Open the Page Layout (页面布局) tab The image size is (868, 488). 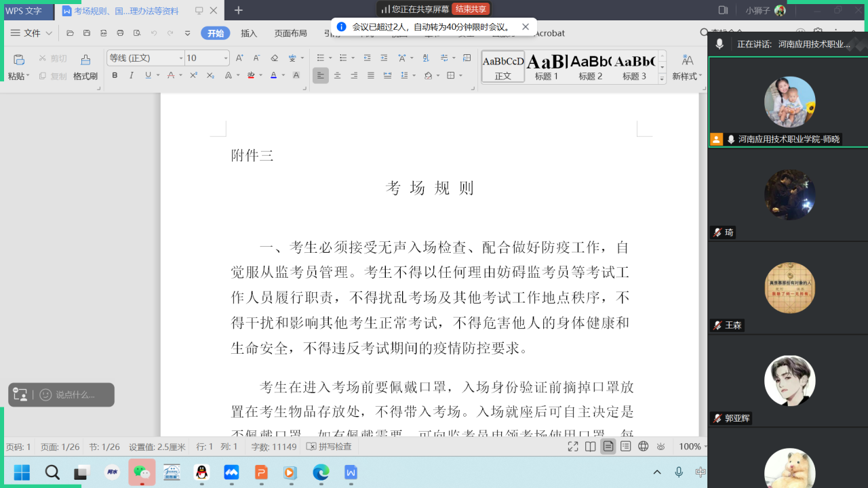[290, 33]
